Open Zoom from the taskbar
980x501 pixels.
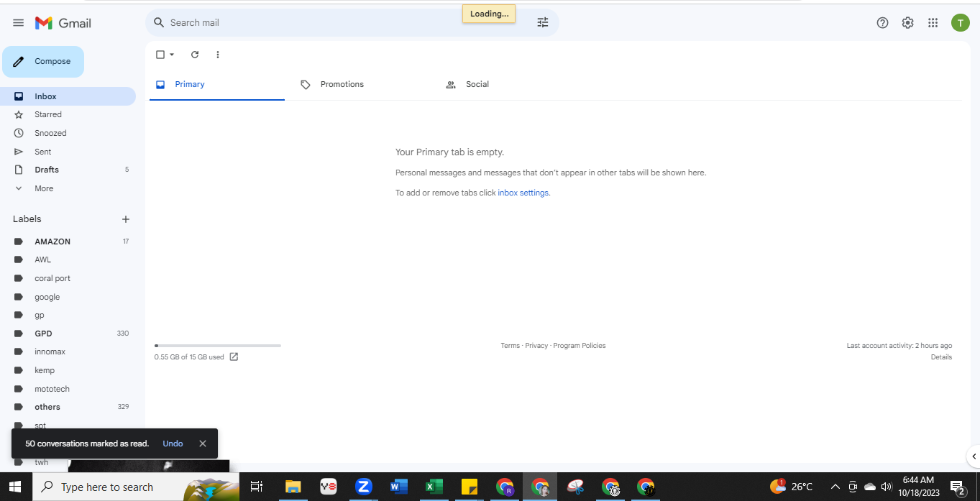pos(363,487)
